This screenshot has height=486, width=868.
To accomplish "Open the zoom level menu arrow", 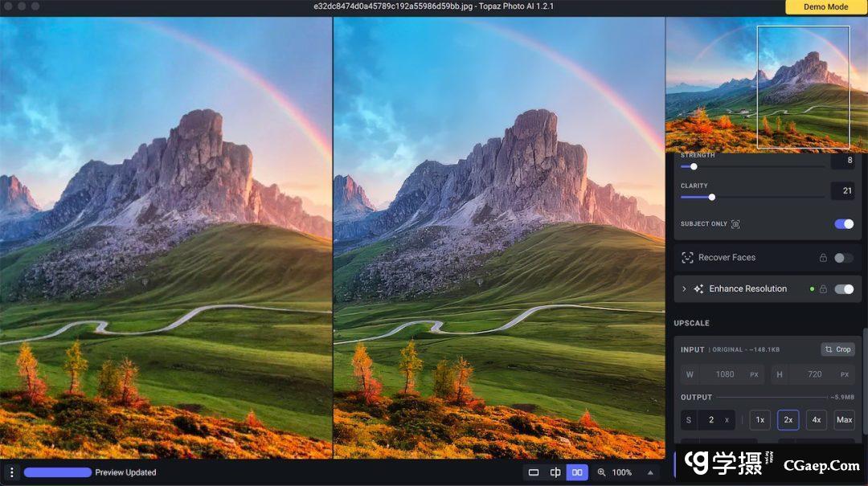I will (650, 472).
